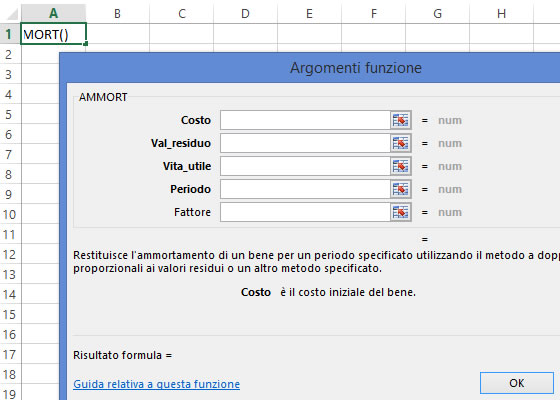Focus the Vita_utile input field

pyautogui.click(x=305, y=166)
